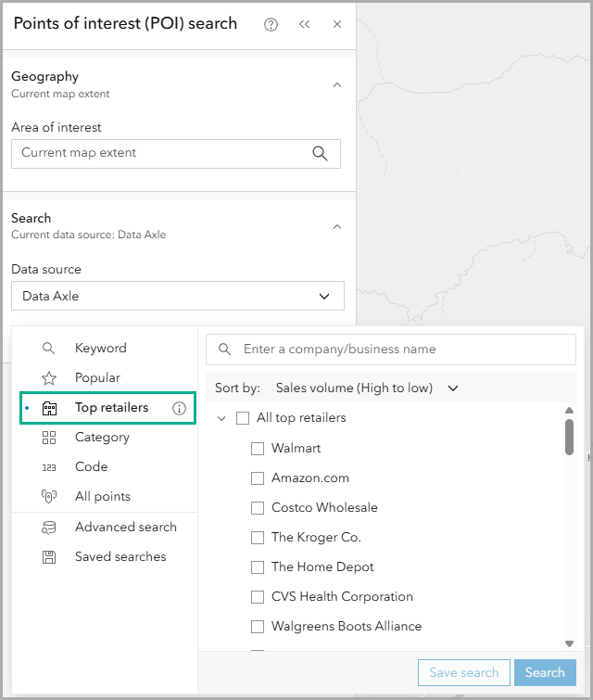The width and height of the screenshot is (593, 700).
Task: Show Top retailers info icon
Action: click(179, 408)
